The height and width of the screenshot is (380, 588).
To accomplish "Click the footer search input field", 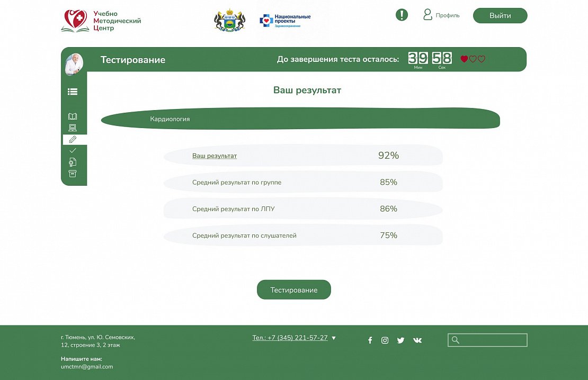I will (493, 340).
